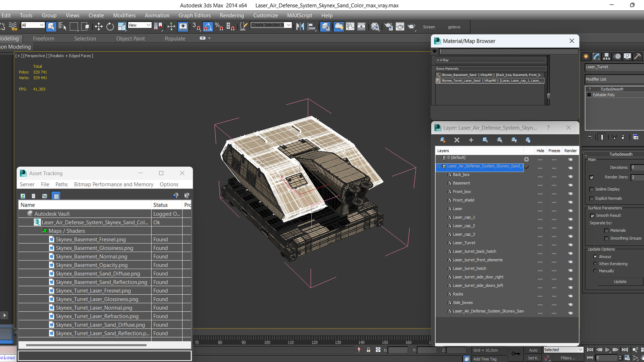Select the Manually update option

point(595,271)
